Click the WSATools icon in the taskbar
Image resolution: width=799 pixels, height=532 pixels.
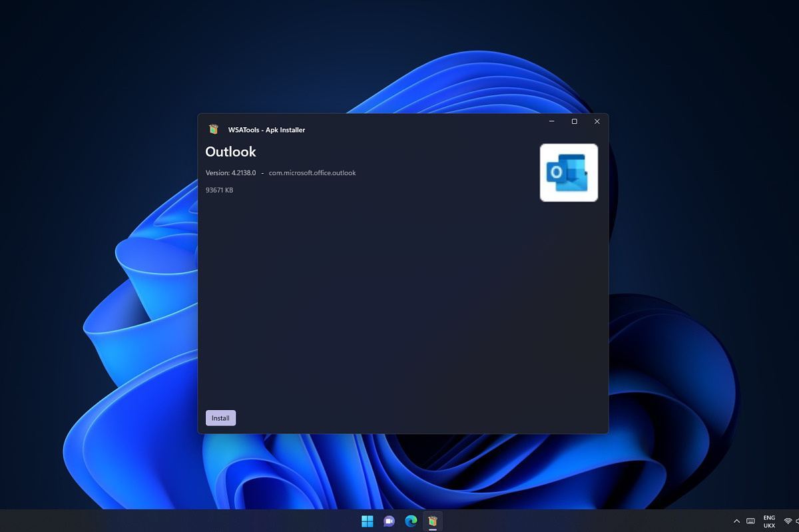(x=433, y=521)
